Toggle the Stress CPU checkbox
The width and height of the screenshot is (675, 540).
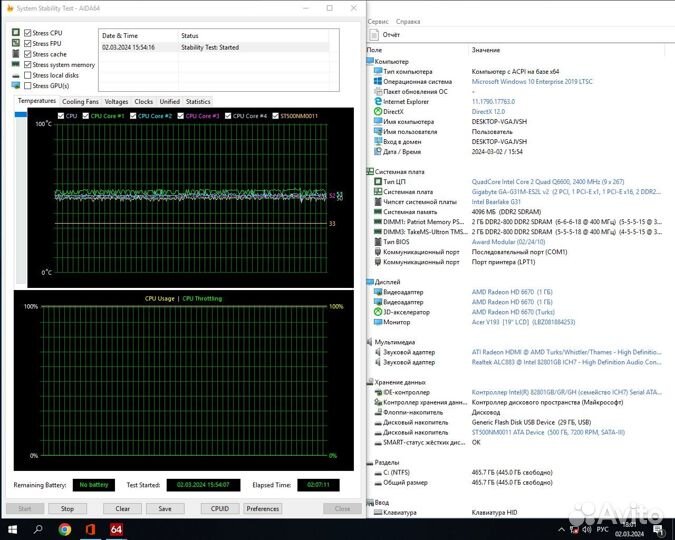coord(28,33)
